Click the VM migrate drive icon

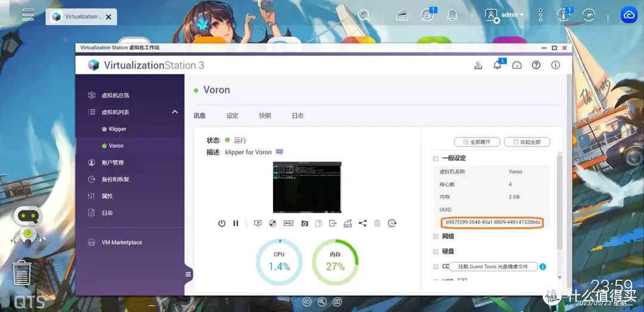point(348,223)
